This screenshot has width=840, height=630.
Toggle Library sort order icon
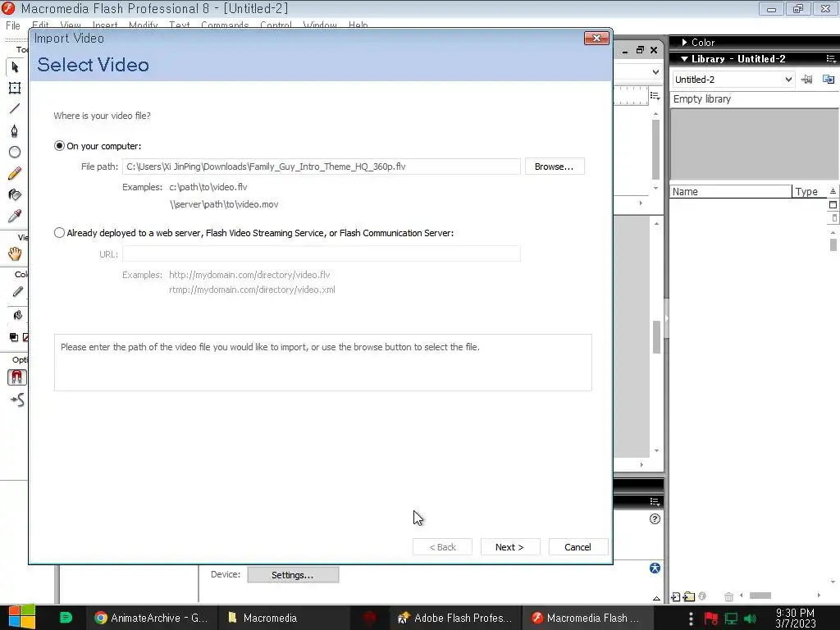coord(833,191)
